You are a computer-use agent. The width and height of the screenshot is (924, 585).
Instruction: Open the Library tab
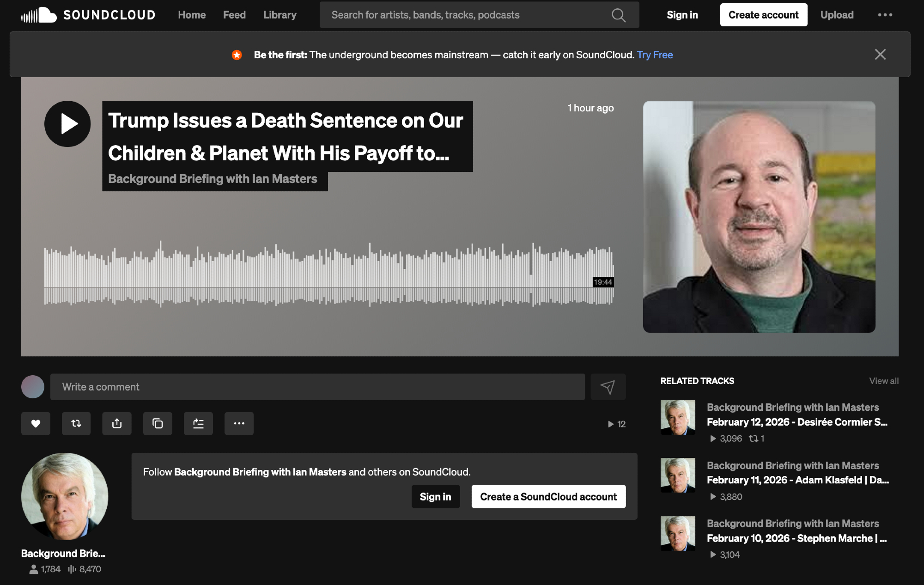pyautogui.click(x=280, y=15)
